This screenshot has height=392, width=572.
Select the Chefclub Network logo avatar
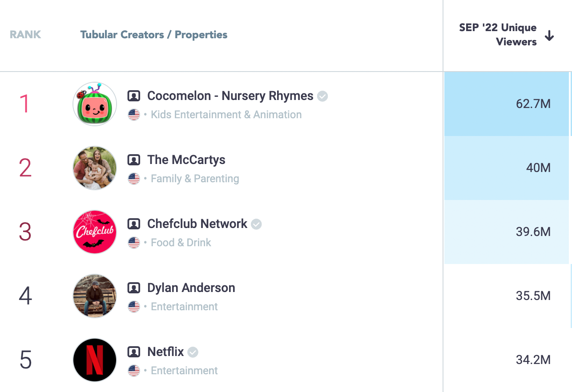[x=95, y=232]
